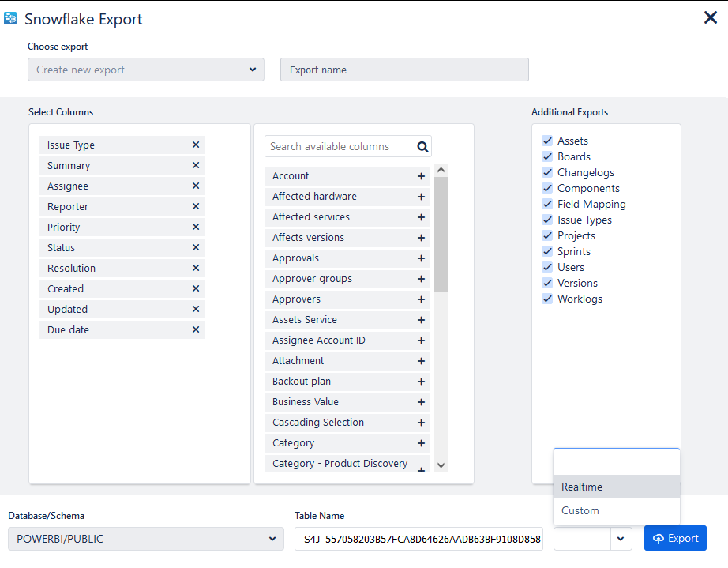
Task: Remove the Issue Type column
Action: [196, 145]
